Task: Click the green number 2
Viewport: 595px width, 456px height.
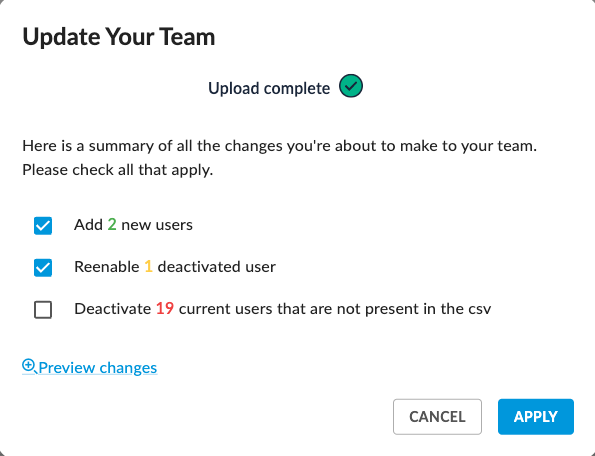Action: [112, 225]
